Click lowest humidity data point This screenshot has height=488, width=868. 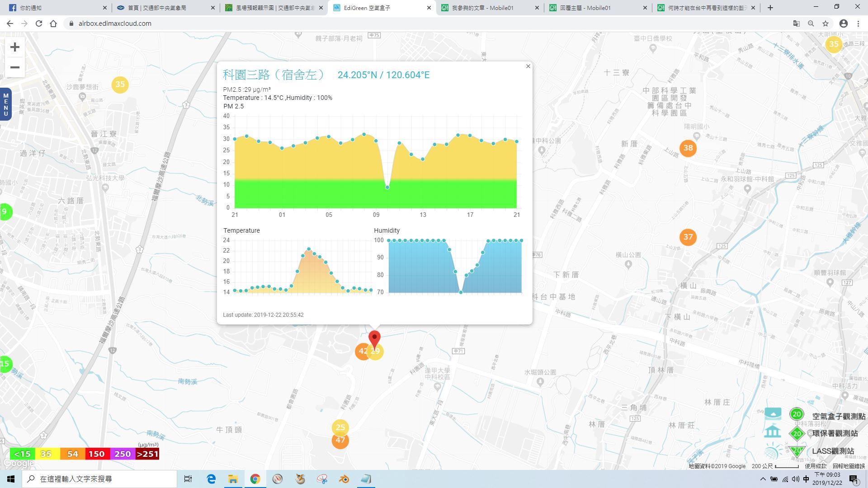tap(461, 292)
